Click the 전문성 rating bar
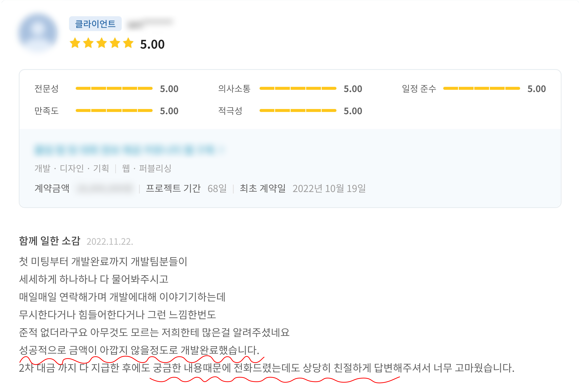 click(x=114, y=88)
